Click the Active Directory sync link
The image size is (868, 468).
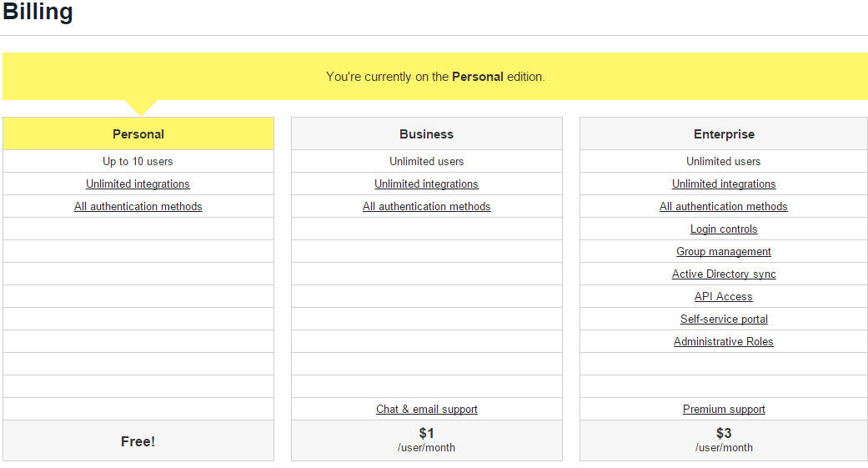(724, 274)
